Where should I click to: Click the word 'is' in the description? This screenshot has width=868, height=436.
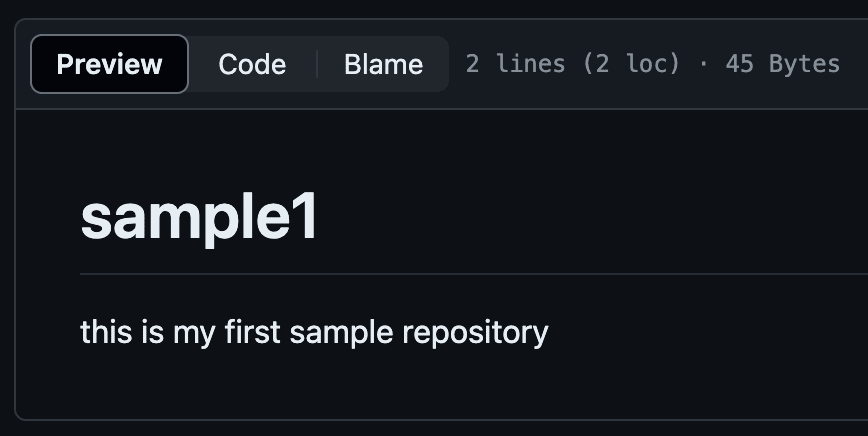153,332
